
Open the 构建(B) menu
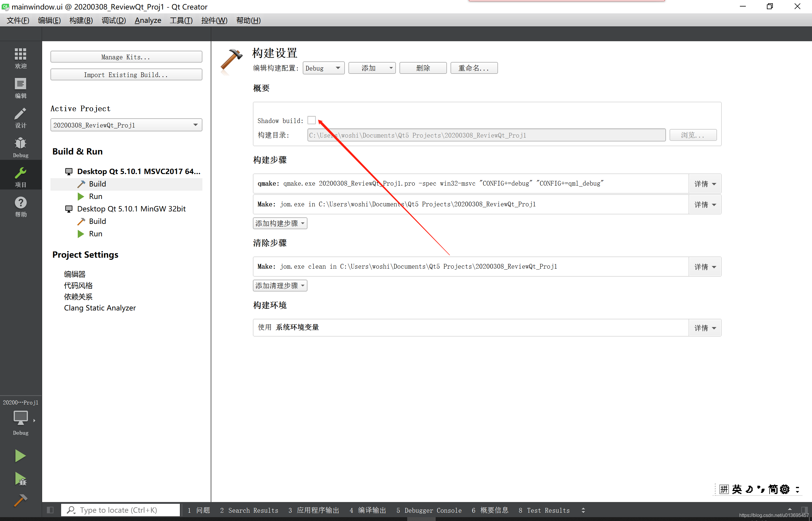tap(81, 20)
